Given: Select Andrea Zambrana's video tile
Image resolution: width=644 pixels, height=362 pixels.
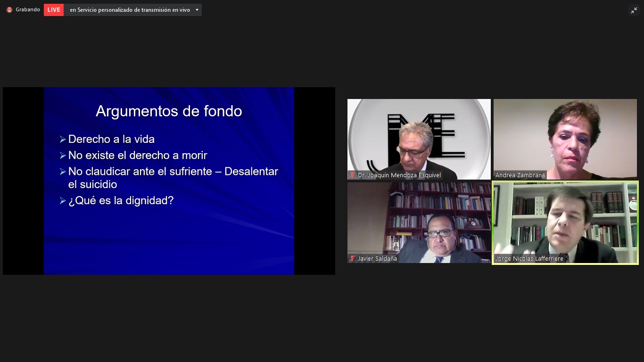Looking at the screenshot, I should [x=565, y=139].
